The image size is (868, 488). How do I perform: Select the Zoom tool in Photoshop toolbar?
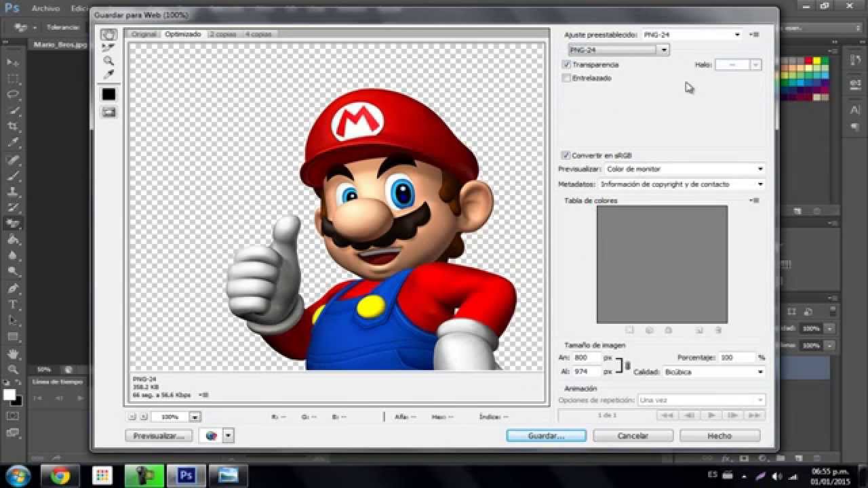13,369
